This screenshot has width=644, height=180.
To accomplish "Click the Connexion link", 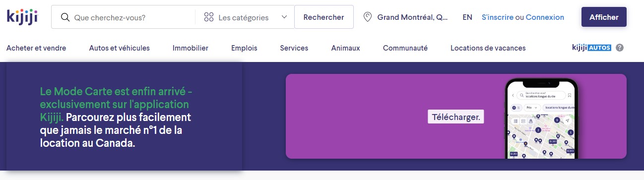I will [x=545, y=17].
